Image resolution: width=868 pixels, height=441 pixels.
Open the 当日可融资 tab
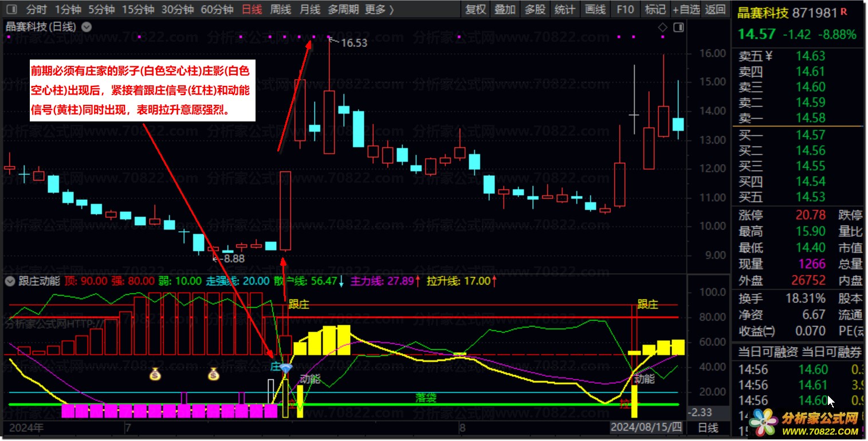767,352
